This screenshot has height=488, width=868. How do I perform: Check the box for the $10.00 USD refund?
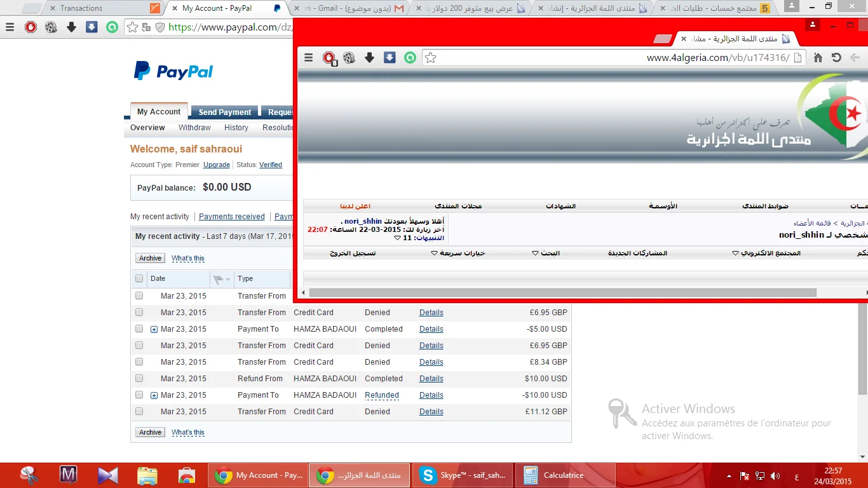pos(139,379)
